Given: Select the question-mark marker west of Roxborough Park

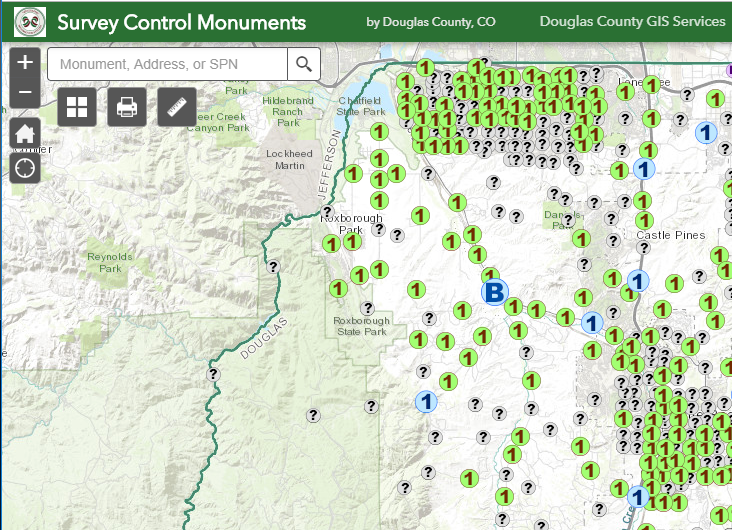Looking at the screenshot, I should pos(273,266).
